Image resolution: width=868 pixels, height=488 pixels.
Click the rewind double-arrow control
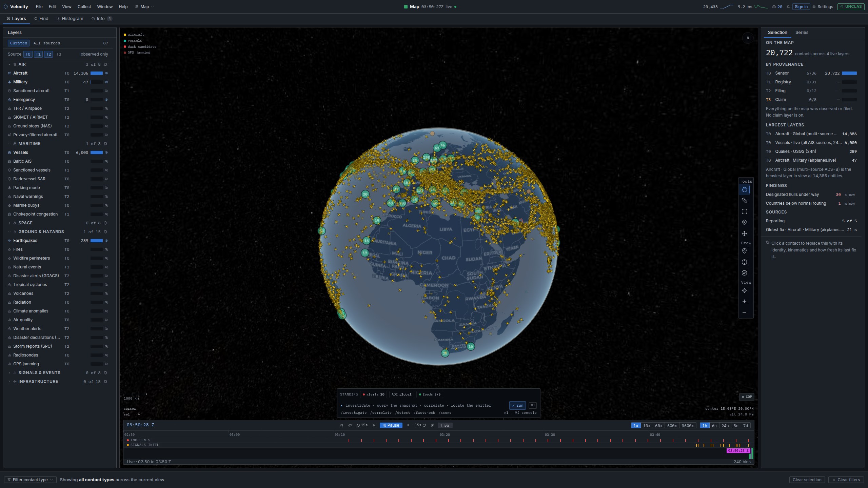click(350, 425)
